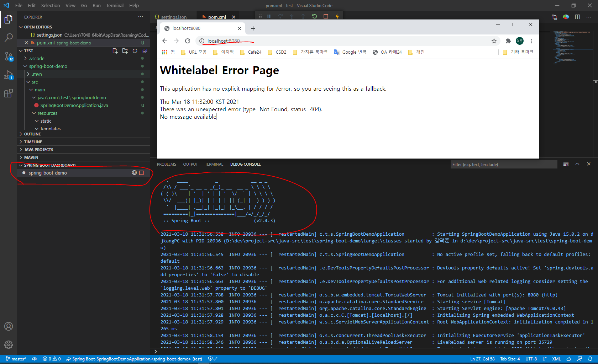The height and width of the screenshot is (364, 598).
Task: Open the File menu
Action: (19, 5)
